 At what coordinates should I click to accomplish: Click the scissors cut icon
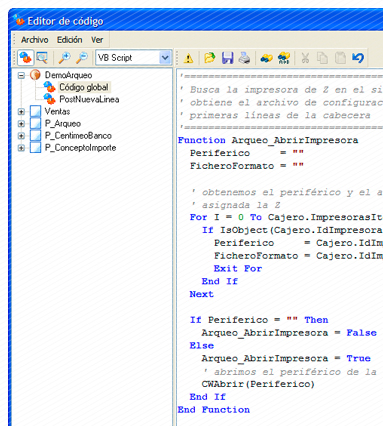pos(305,58)
